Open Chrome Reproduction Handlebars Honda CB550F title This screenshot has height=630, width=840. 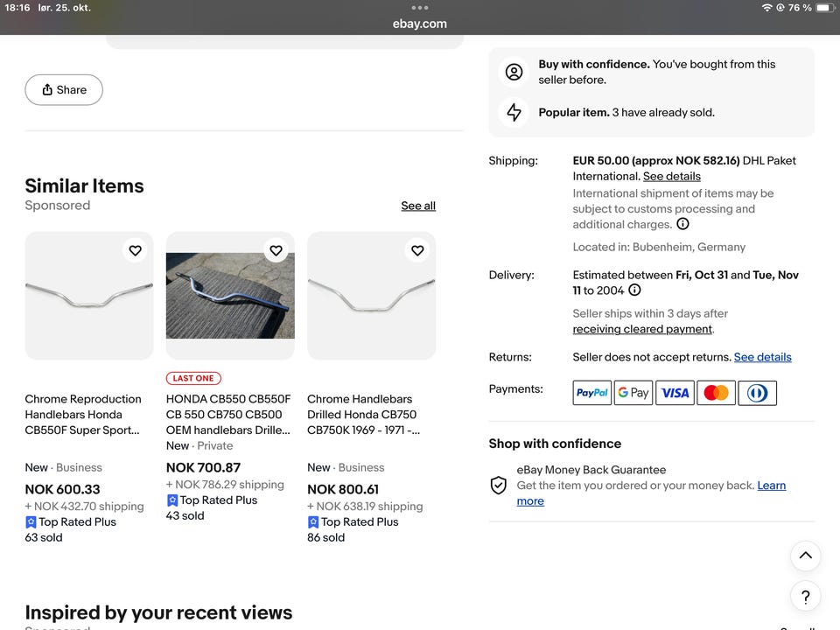point(83,415)
